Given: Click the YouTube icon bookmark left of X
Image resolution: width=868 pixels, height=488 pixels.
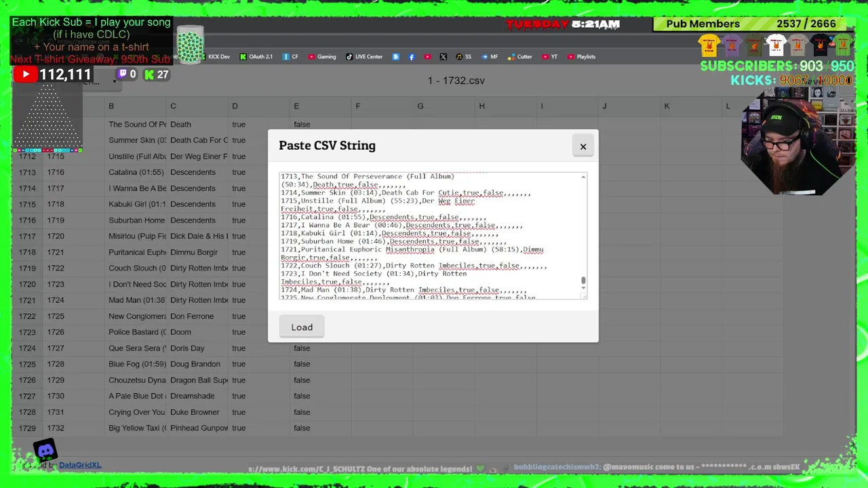Looking at the screenshot, I should point(427,57).
